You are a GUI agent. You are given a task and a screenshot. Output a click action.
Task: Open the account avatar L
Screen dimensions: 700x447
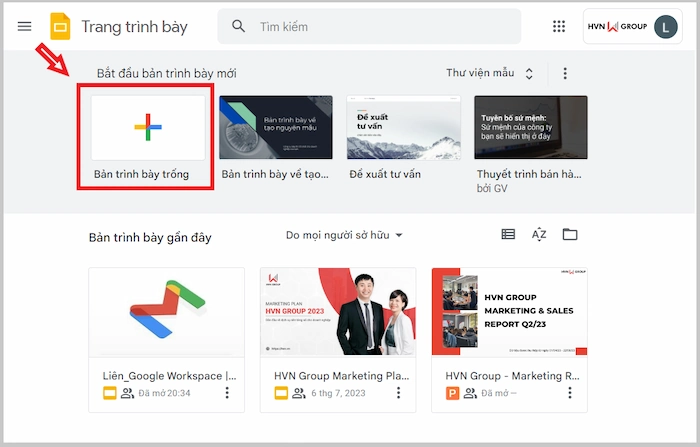coord(666,27)
